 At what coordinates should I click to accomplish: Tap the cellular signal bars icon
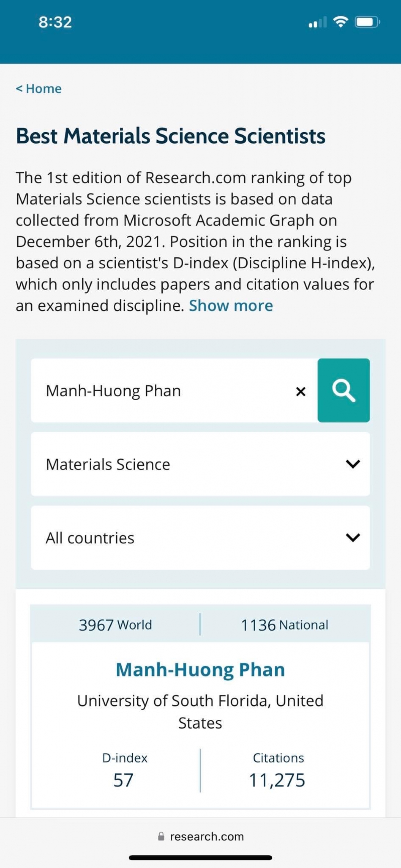pos(317,22)
